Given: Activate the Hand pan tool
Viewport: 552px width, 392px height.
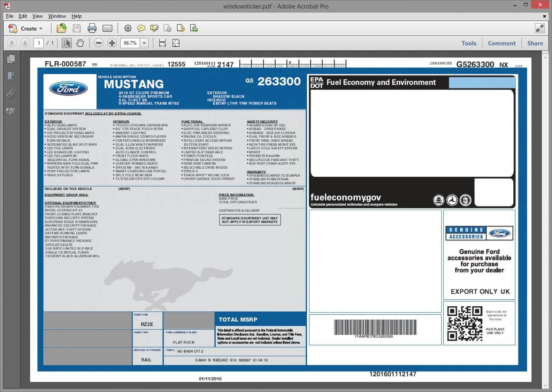Looking at the screenshot, I should coord(80,43).
